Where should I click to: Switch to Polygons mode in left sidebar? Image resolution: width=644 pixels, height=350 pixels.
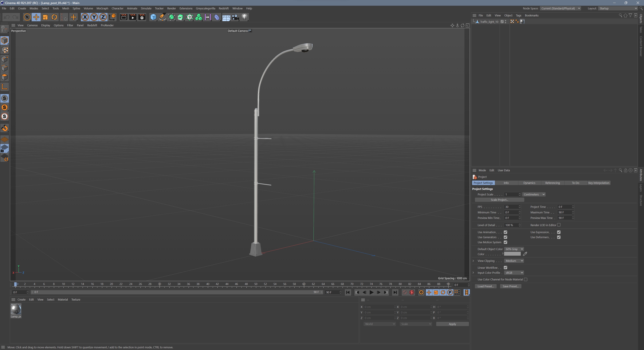click(x=5, y=77)
